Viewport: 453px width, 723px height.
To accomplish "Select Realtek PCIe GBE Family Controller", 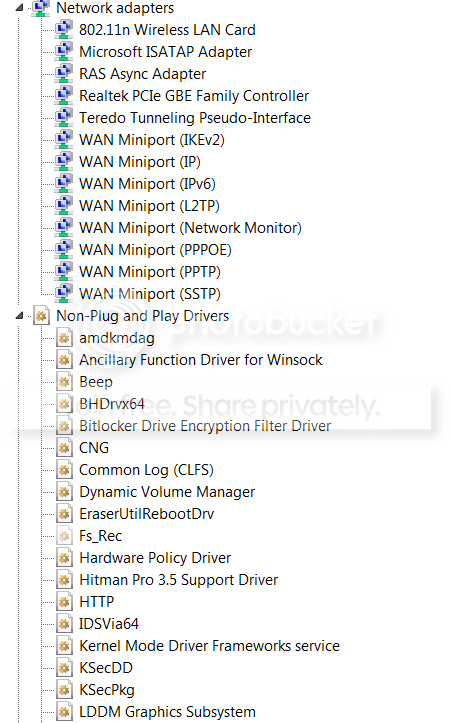I will point(194,95).
